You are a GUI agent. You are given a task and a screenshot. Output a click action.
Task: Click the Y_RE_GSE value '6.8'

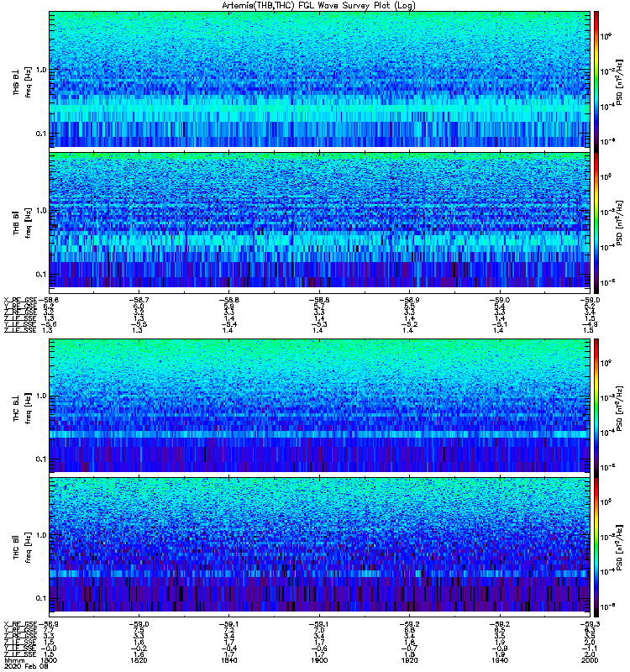point(409,631)
